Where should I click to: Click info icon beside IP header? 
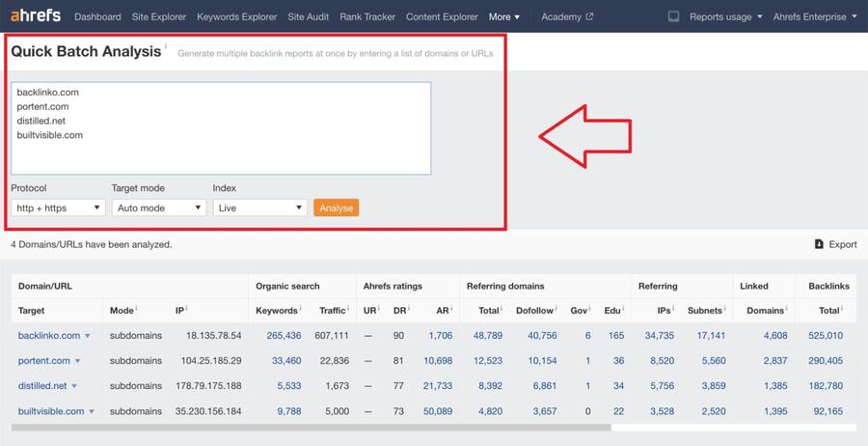point(187,308)
